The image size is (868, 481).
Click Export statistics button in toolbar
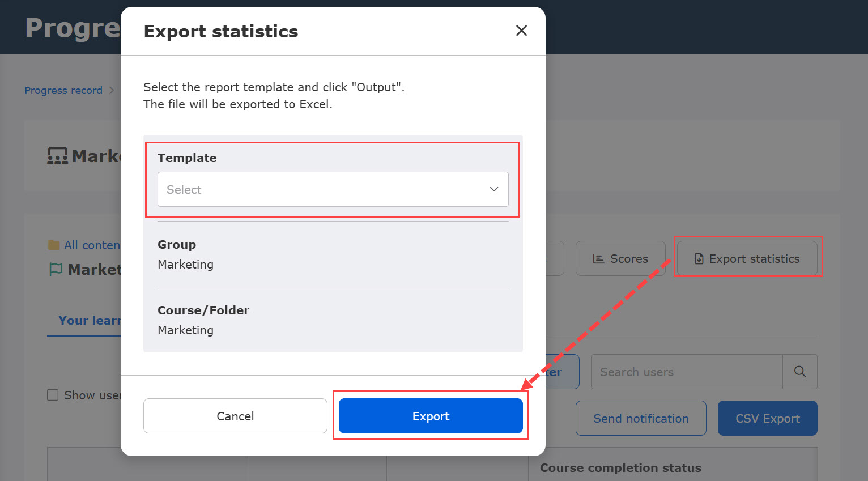[x=747, y=258]
